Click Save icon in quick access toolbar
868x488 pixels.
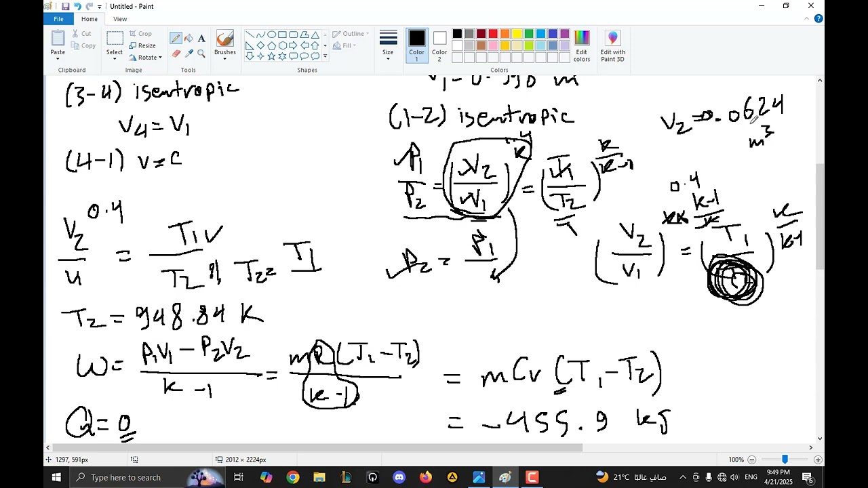tap(65, 6)
